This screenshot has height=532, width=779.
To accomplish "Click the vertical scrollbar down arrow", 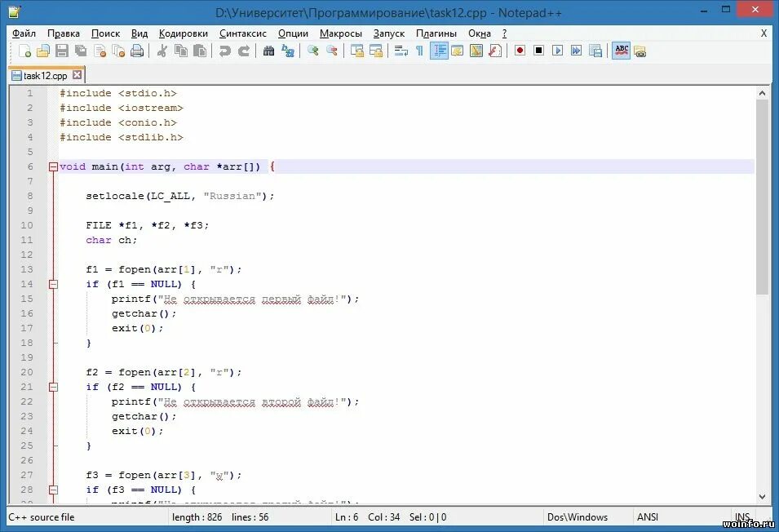I will (762, 497).
